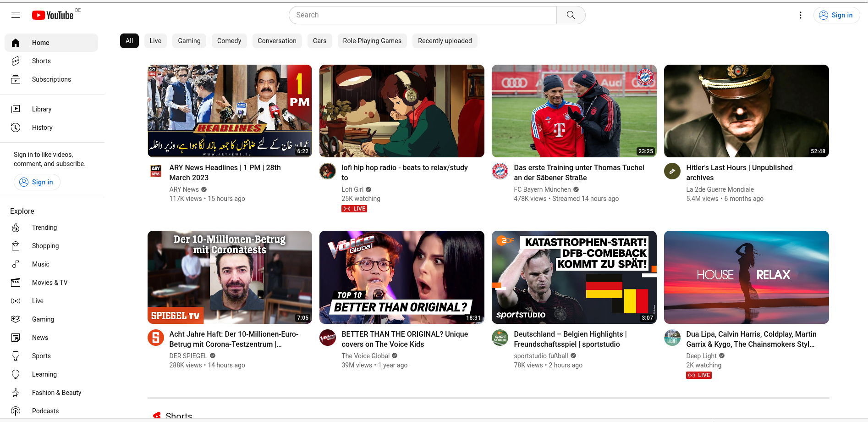Click the magnifier search button
The height and width of the screenshot is (422, 868).
[571, 15]
